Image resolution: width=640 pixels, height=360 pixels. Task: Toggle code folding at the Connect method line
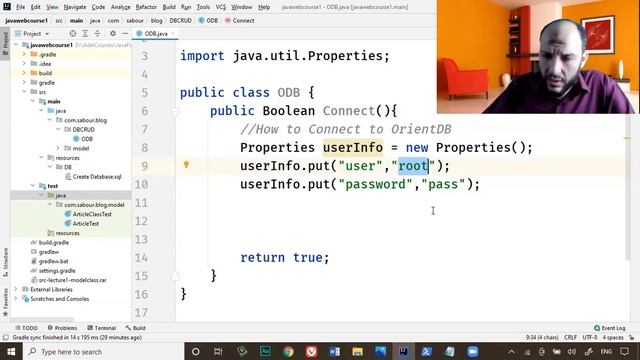pos(176,111)
